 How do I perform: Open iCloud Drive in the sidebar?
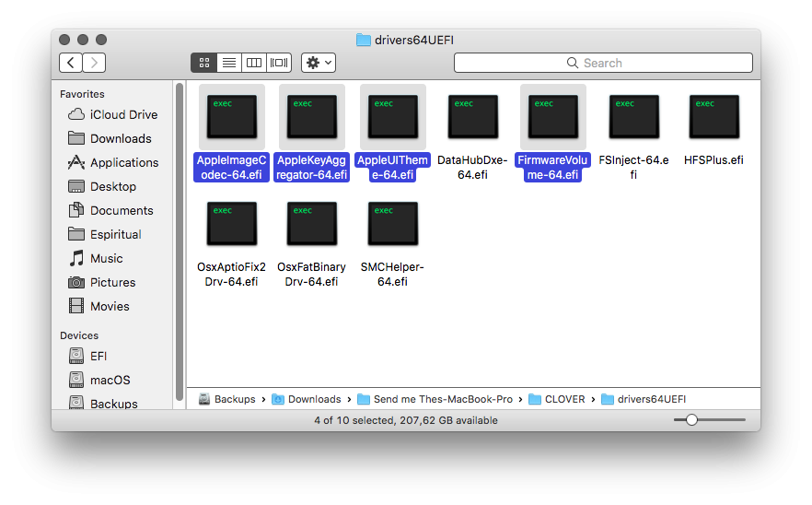coord(113,114)
